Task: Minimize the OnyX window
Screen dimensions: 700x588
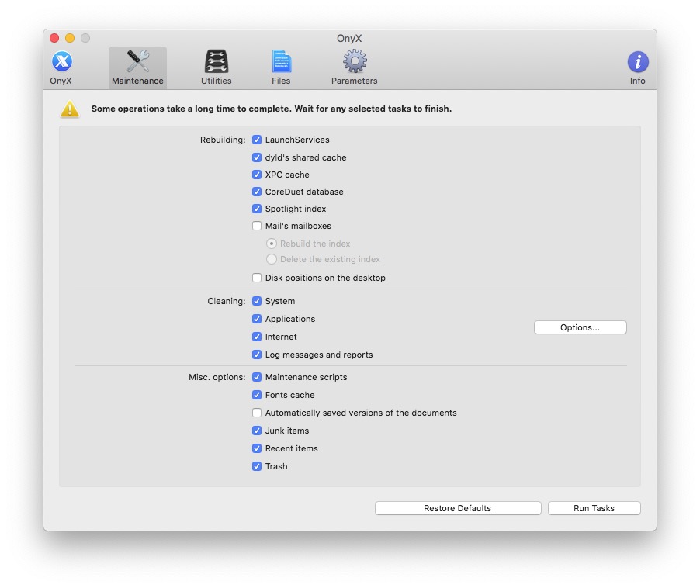Action: pyautogui.click(x=70, y=38)
